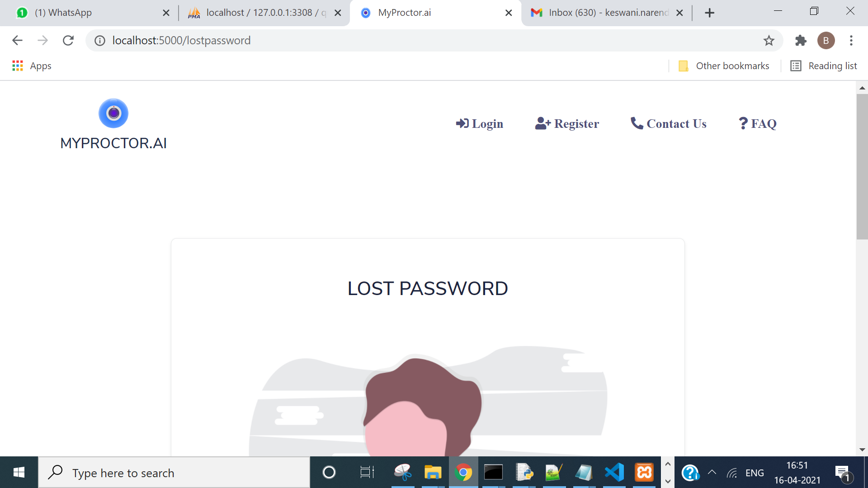Viewport: 868px width, 488px height.
Task: Click the browser reload page icon
Action: [x=68, y=41]
